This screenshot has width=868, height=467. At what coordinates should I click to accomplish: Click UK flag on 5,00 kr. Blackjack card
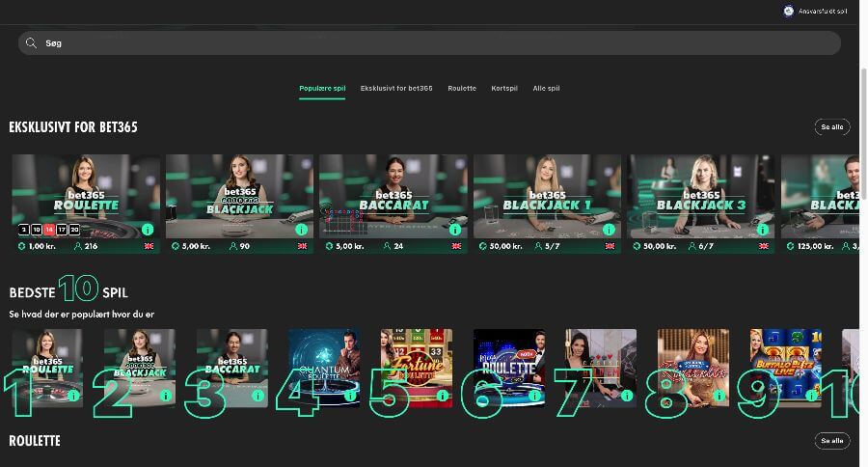(302, 246)
